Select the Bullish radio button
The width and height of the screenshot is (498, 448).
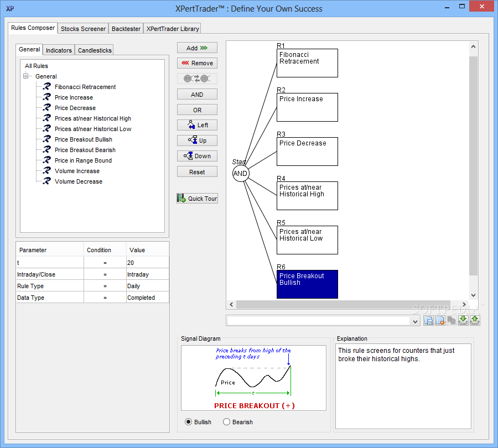pos(188,421)
